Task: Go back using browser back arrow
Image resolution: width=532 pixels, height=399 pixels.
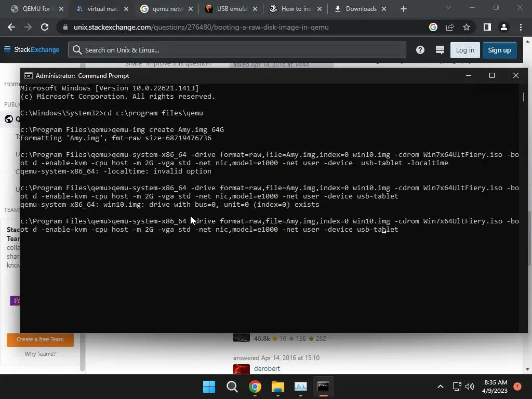Action: point(11,27)
